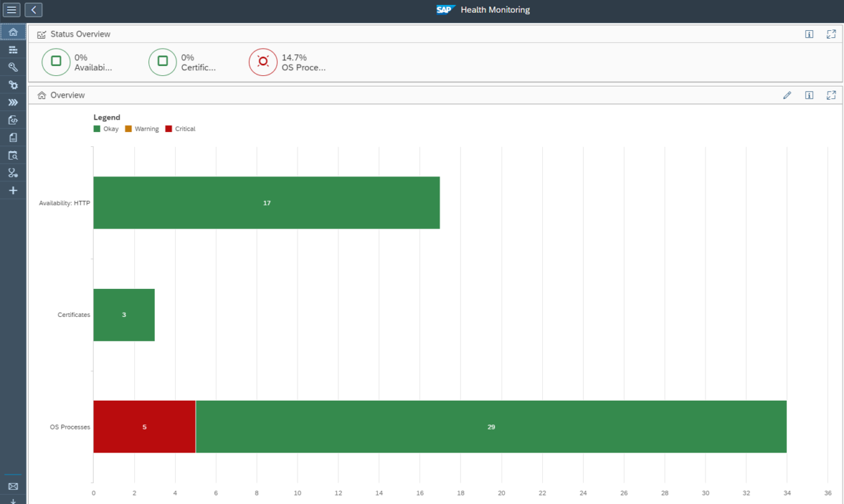The width and height of the screenshot is (844, 504).
Task: Open the clipboard search icon in sidebar
Action: point(13,155)
